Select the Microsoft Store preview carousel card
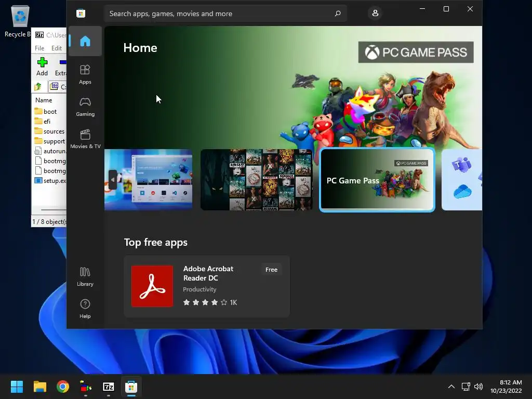The height and width of the screenshot is (399, 532). [148, 180]
